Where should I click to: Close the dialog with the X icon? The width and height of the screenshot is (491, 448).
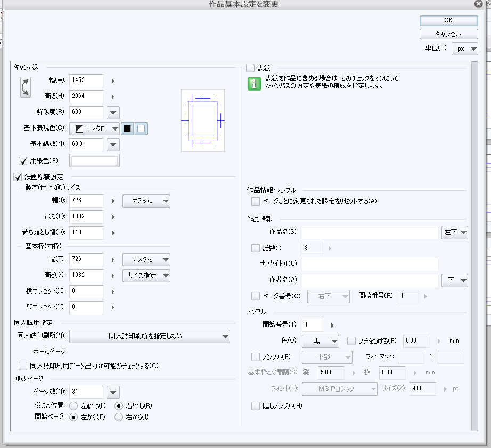click(x=479, y=4)
